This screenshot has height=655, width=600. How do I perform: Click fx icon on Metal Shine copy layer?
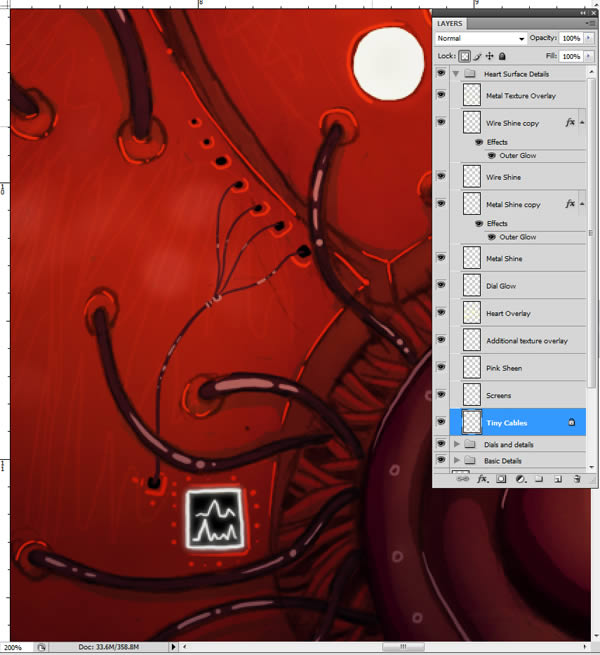(x=570, y=204)
